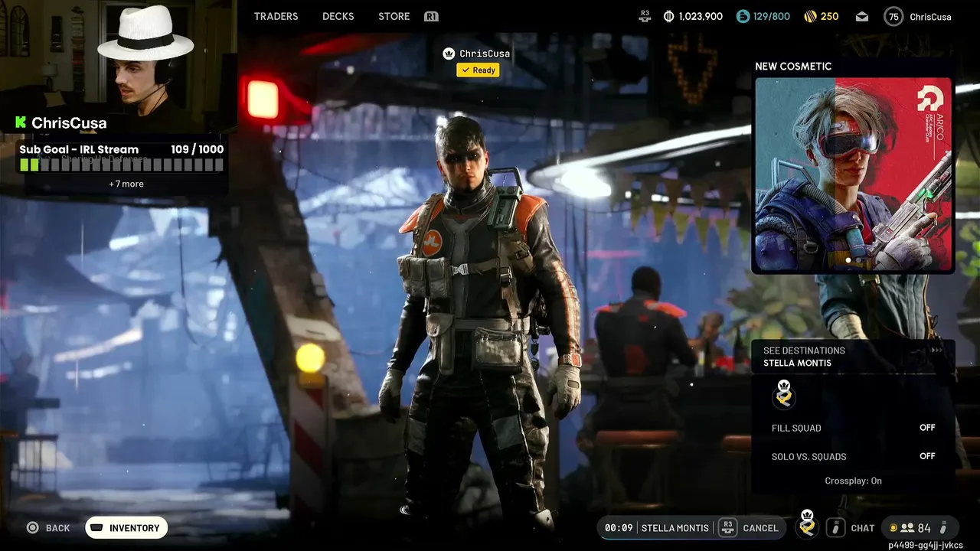Click the R3 controller icon in top bar
This screenshot has width=980, height=551.
644,16
